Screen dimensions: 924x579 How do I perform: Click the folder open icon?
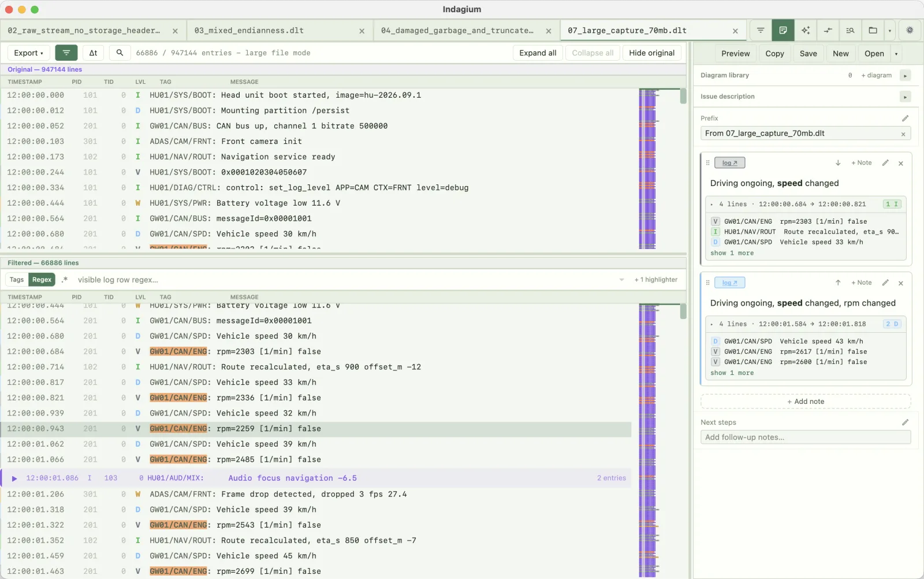[873, 30]
